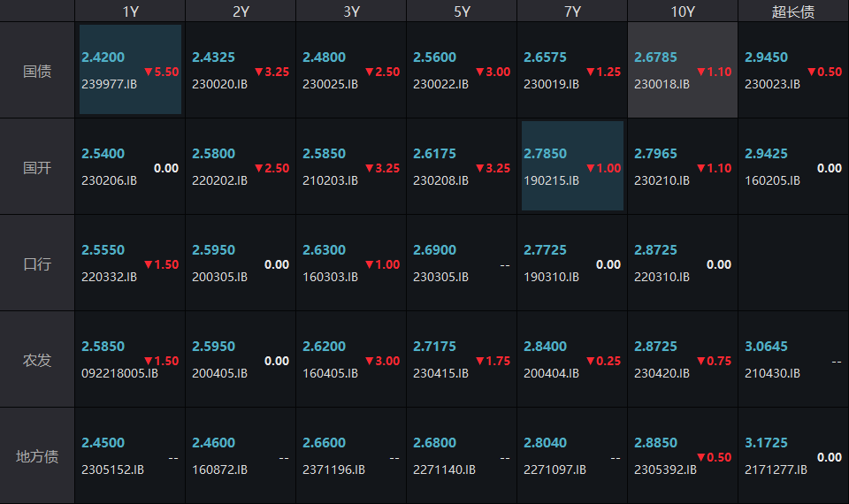This screenshot has width=849, height=504.
Task: Click the 口行 row header
Action: coord(37,263)
